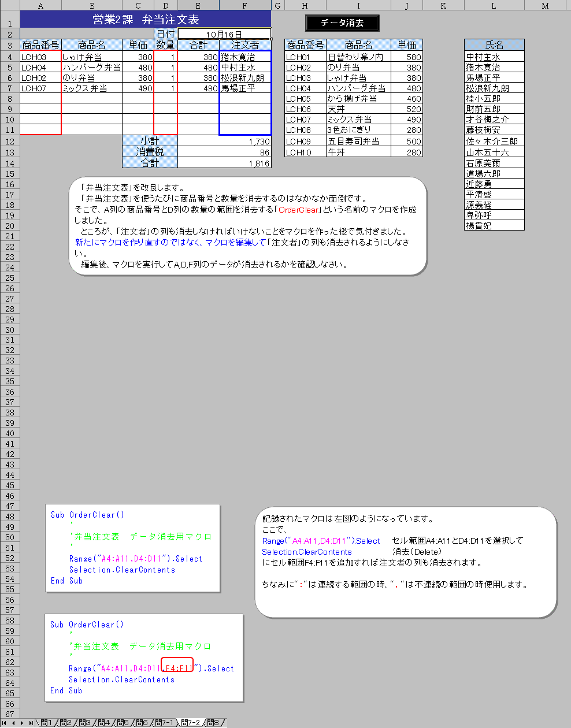The width and height of the screenshot is (571, 728).
Task: Click the subtotal value 1,730
Action: pos(224,142)
